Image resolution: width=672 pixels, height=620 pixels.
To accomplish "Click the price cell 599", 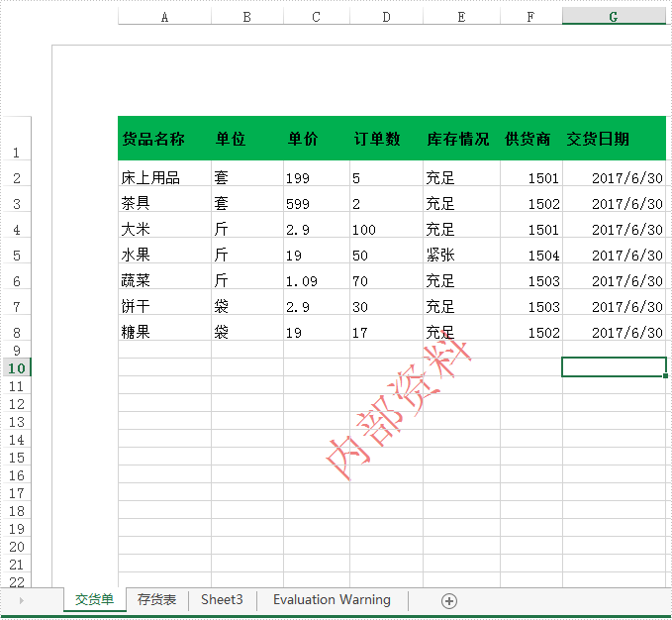I will coord(317,199).
